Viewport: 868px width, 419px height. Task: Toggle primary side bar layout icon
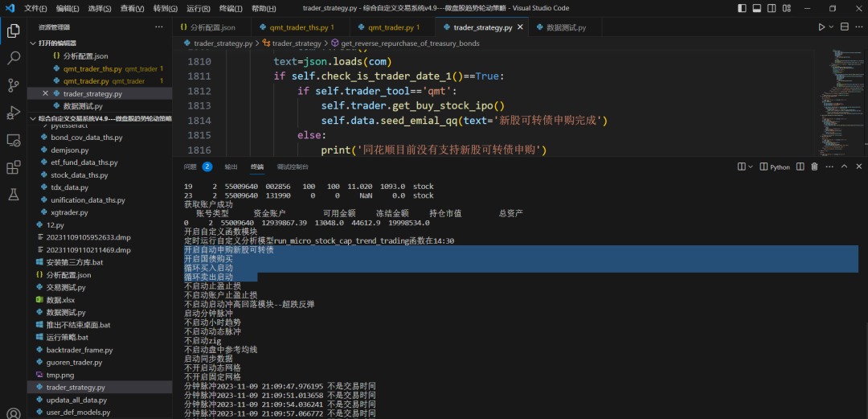click(743, 8)
